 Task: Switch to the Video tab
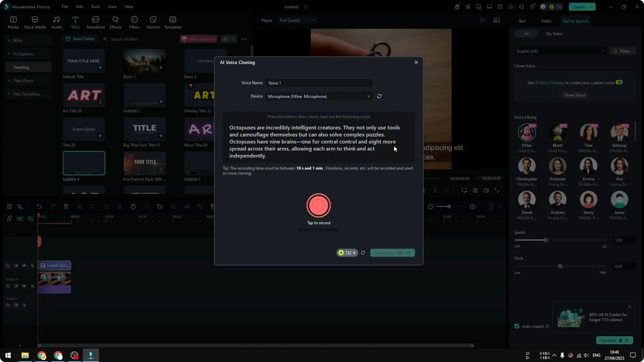546,20
